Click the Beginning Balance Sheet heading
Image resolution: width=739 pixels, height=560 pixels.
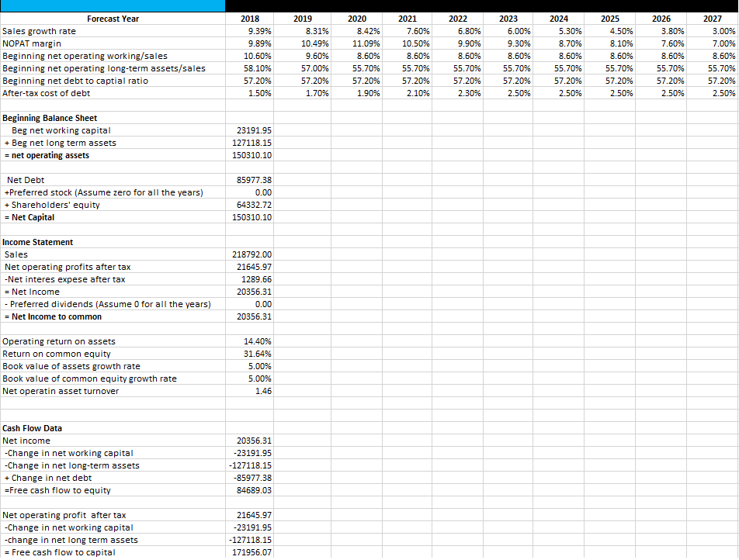tap(50, 118)
